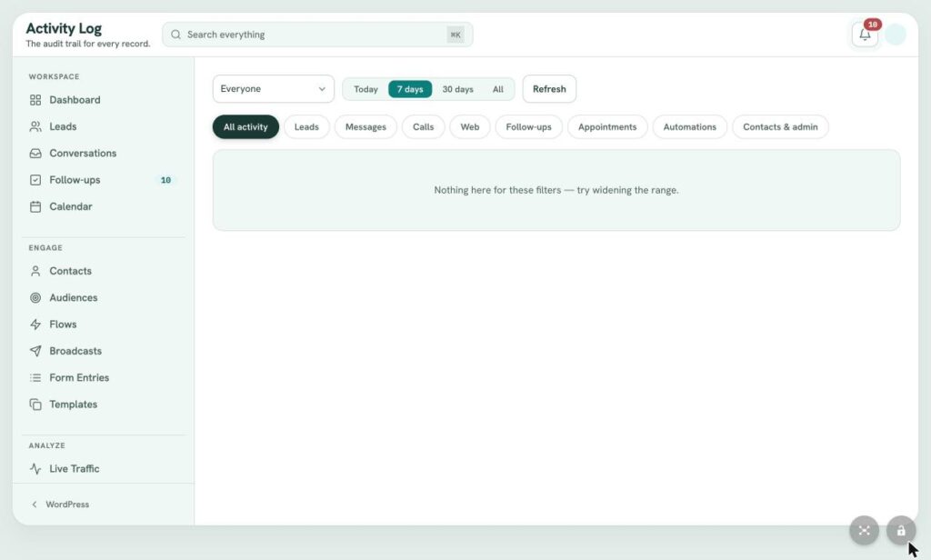Screen dimensions: 931x560
Task: Click the back chevron beside WordPress
Action: [35, 505]
